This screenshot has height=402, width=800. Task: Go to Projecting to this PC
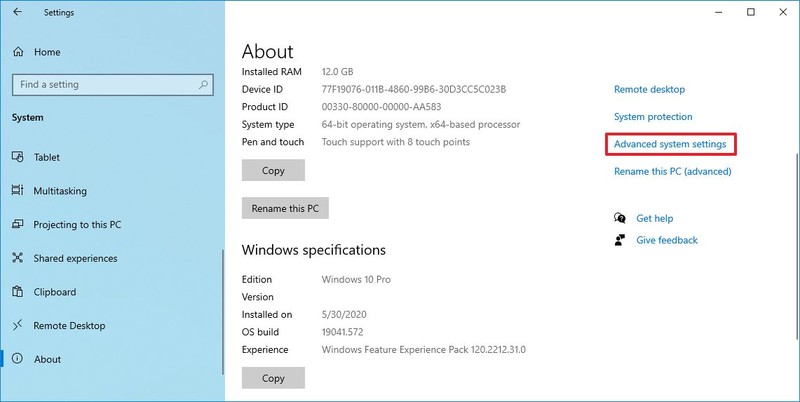[x=77, y=225]
